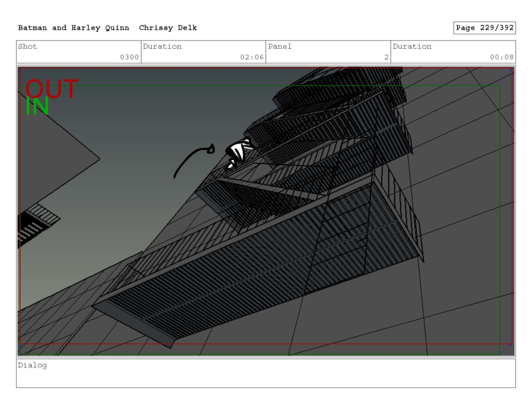Click the "Batman and Harley Quinn" title text

coord(74,28)
